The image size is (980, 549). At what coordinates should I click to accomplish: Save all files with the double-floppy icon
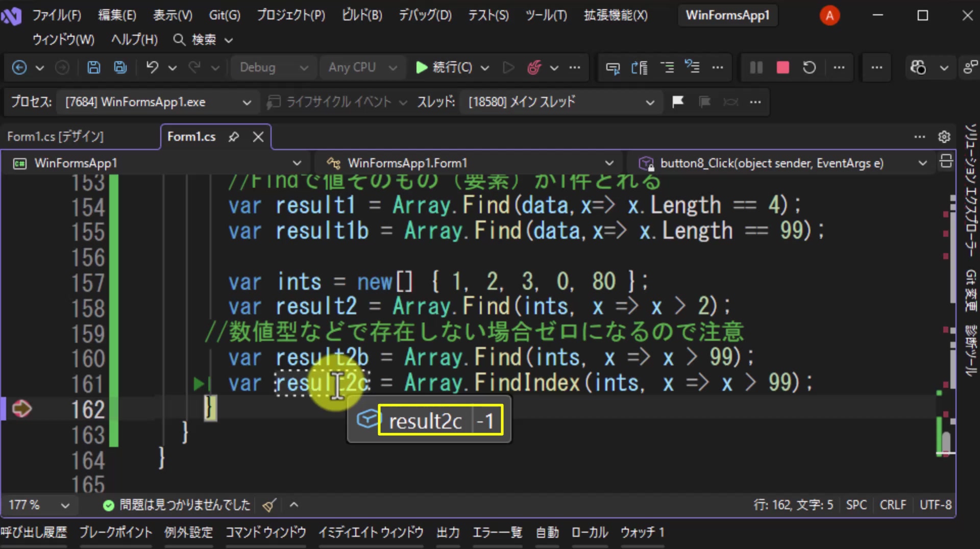point(120,67)
